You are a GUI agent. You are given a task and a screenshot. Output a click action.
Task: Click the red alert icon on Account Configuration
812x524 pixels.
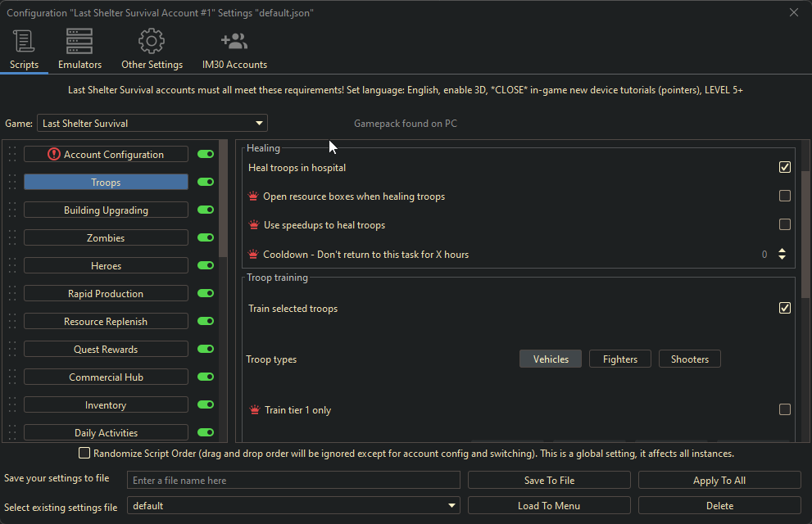(54, 154)
